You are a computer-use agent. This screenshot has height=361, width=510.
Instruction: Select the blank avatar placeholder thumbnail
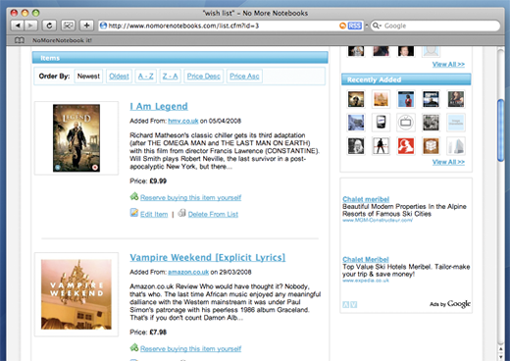[x=431, y=51]
